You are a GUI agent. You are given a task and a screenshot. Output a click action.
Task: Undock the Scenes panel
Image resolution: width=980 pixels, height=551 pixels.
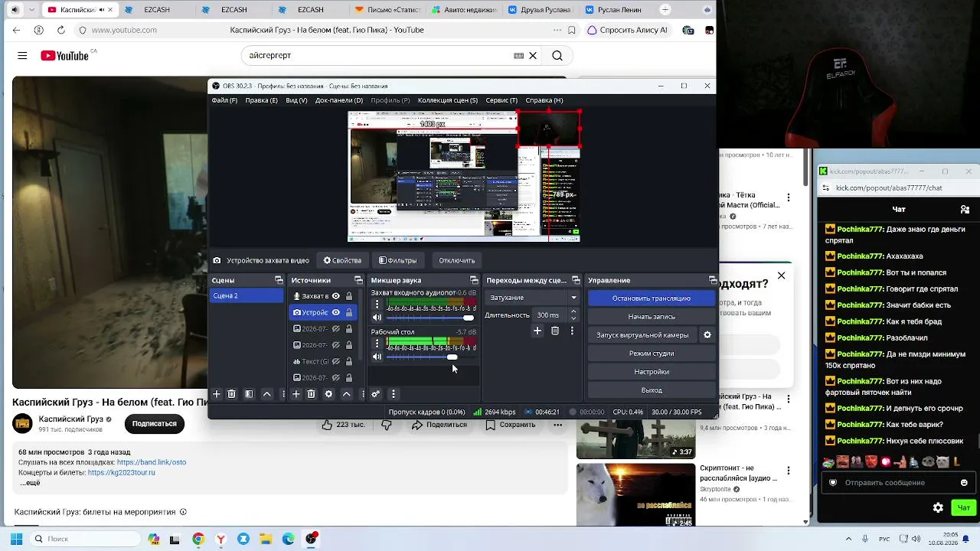pos(279,280)
